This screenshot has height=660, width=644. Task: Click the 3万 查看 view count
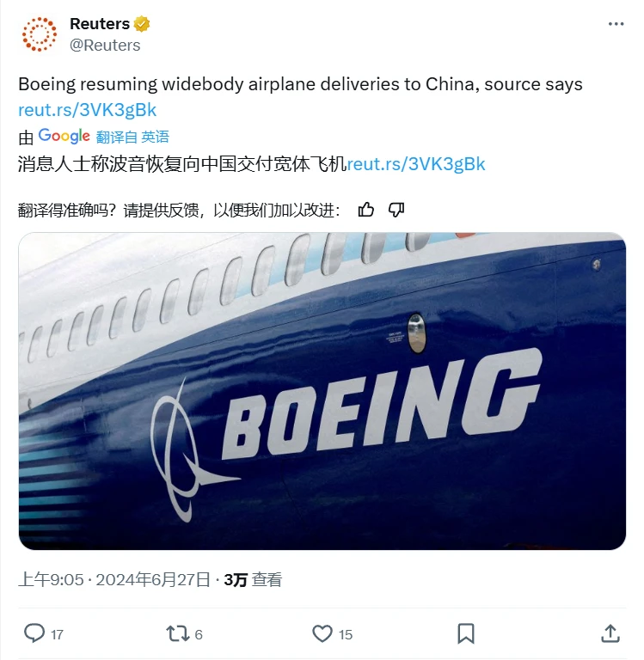(253, 579)
